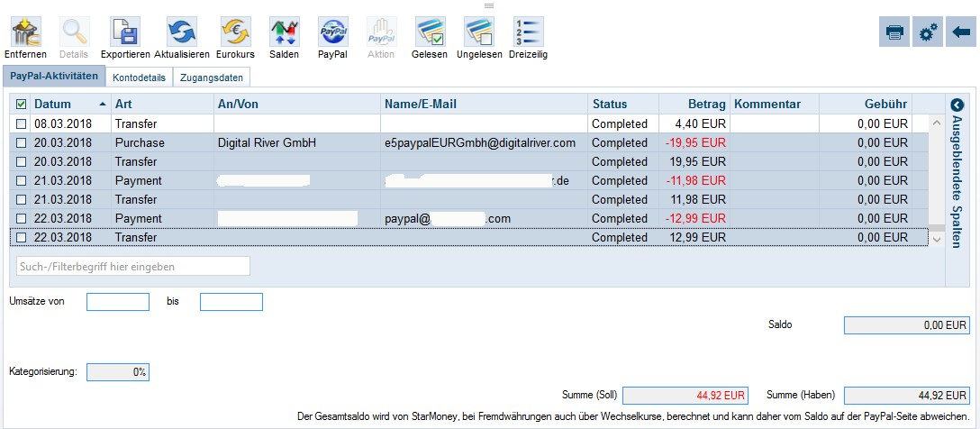Check the Digital River GmbH purchase row
Viewport: 980px width, 429px height.
coord(21,142)
